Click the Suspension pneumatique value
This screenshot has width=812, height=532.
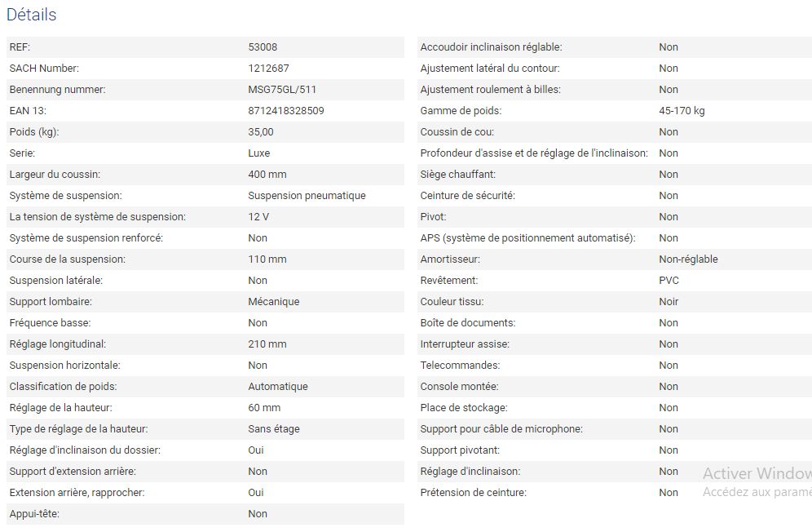tap(307, 196)
